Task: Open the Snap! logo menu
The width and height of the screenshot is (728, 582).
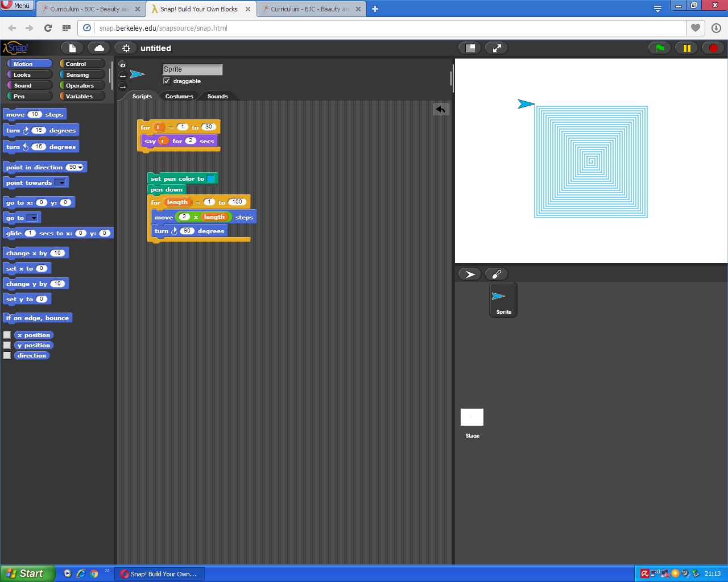Action: pyautogui.click(x=15, y=48)
